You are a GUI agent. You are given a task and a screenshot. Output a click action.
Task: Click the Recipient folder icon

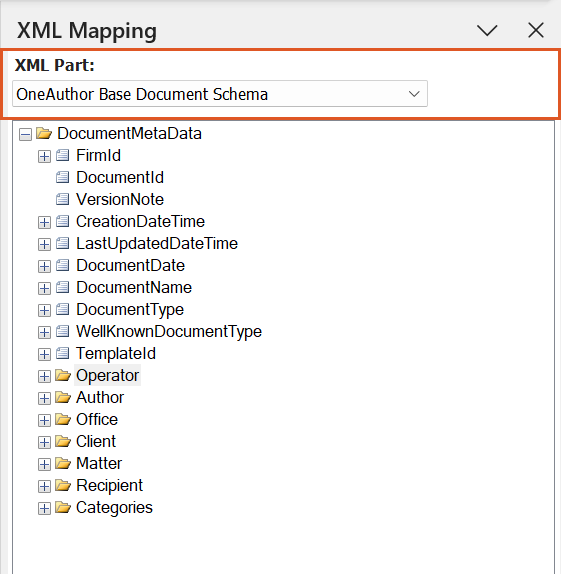(x=63, y=485)
